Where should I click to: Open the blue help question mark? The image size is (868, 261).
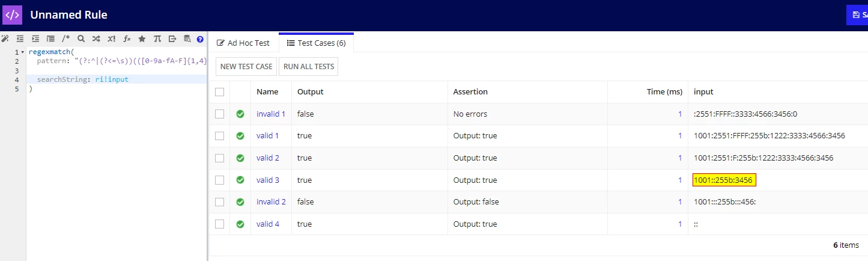click(200, 38)
